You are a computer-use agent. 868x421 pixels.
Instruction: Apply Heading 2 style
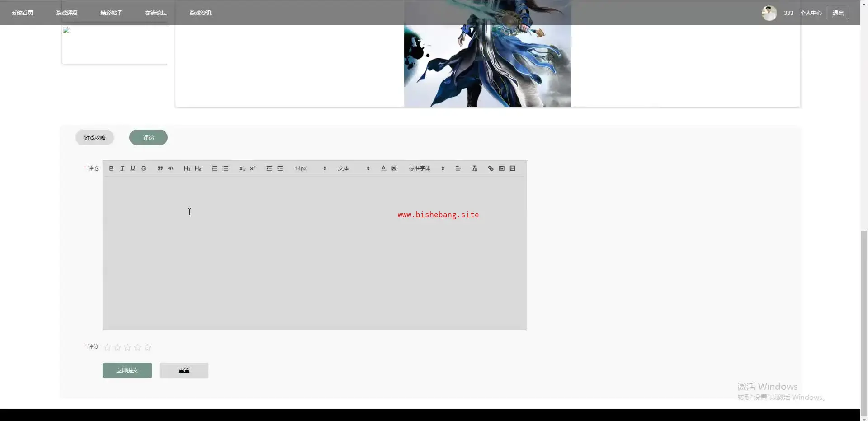[x=198, y=168]
